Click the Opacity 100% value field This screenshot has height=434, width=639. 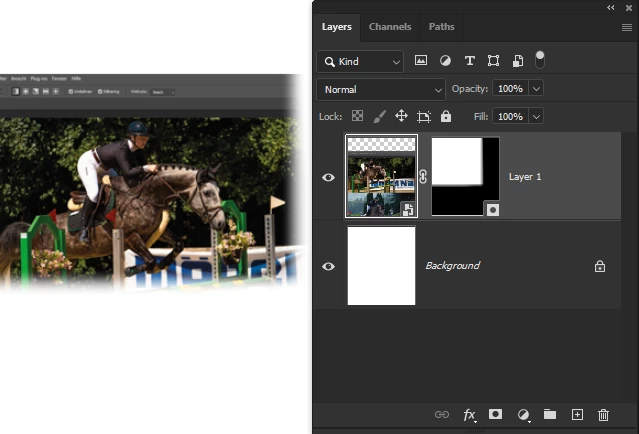[x=510, y=88]
